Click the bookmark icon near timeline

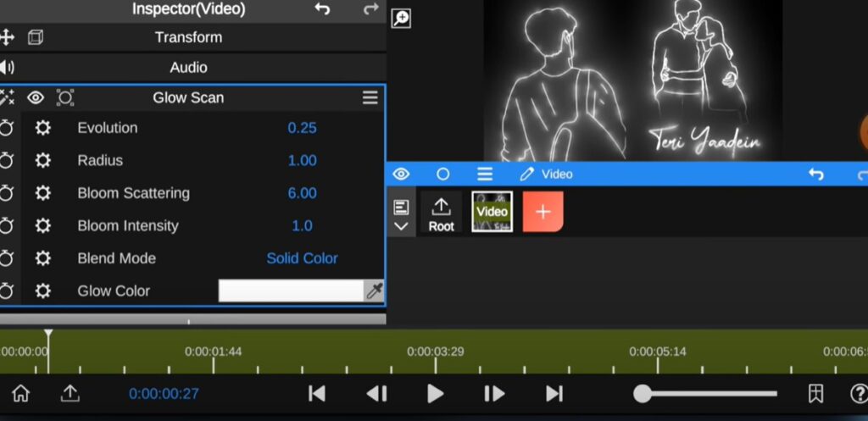point(815,393)
